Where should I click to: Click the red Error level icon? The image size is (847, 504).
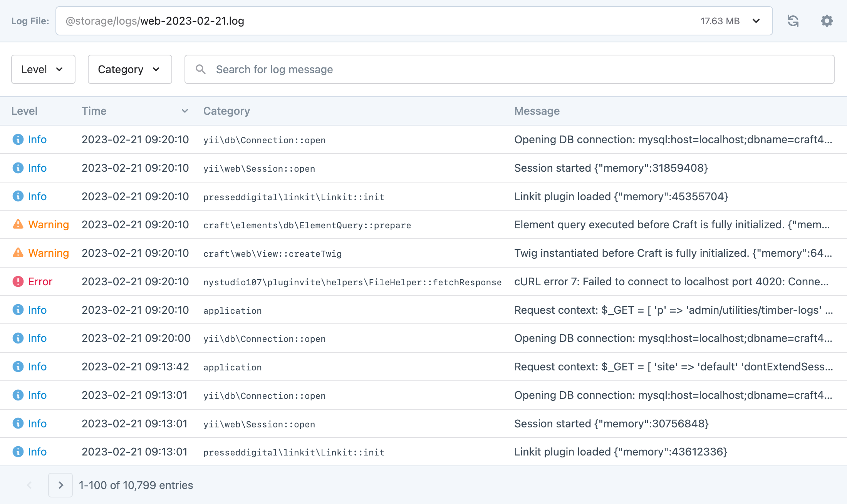(18, 281)
